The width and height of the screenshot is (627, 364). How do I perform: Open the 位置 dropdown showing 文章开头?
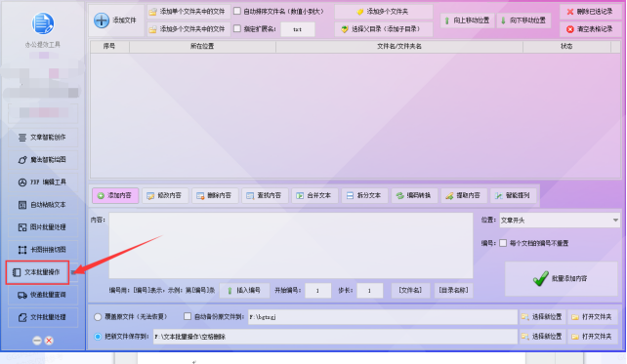click(560, 221)
